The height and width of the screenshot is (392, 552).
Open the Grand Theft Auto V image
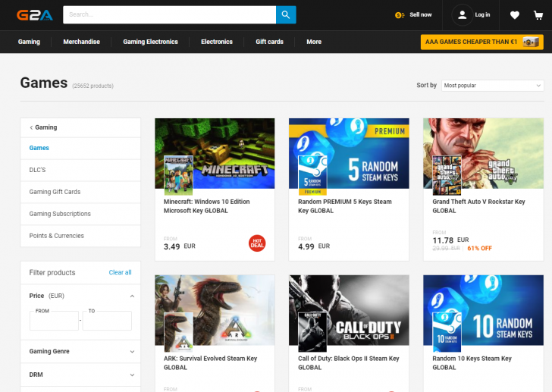483,153
